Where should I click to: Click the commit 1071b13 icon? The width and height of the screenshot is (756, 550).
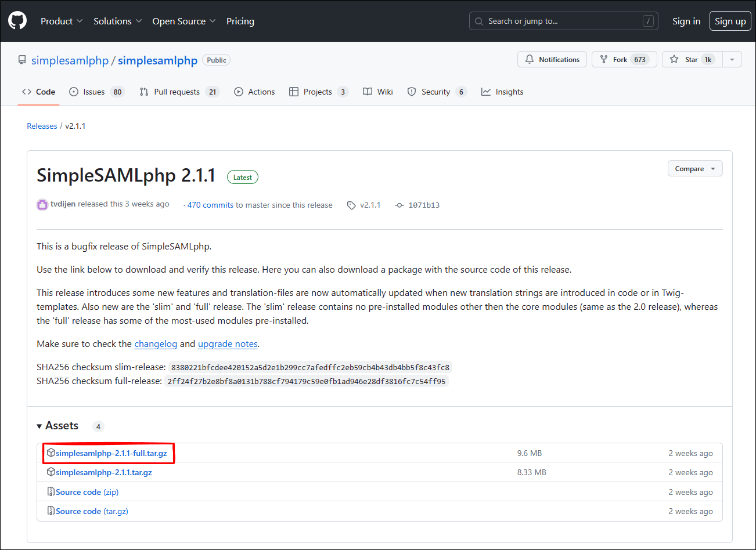click(x=399, y=205)
